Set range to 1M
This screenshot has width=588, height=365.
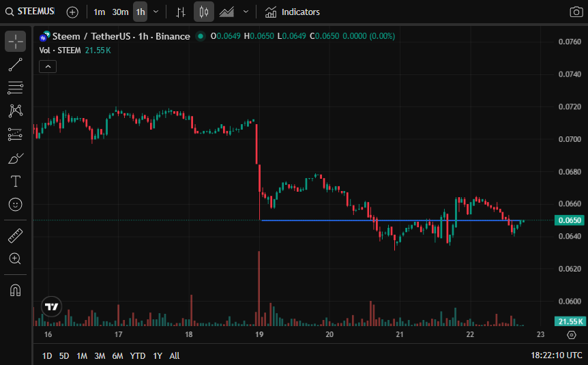click(x=82, y=355)
